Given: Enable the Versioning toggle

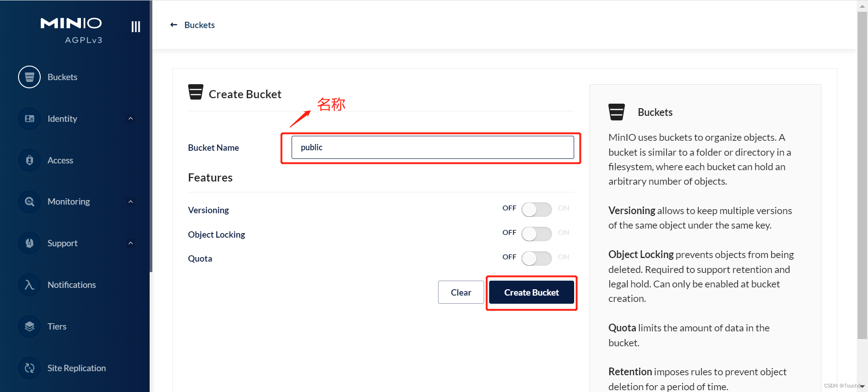Looking at the screenshot, I should pyautogui.click(x=536, y=210).
